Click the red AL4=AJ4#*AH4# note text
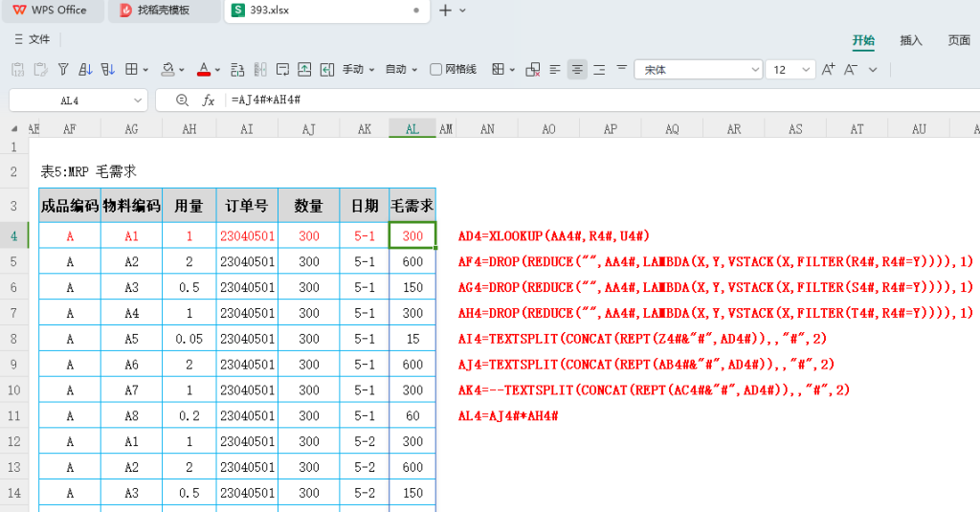980x512 pixels. (x=508, y=415)
